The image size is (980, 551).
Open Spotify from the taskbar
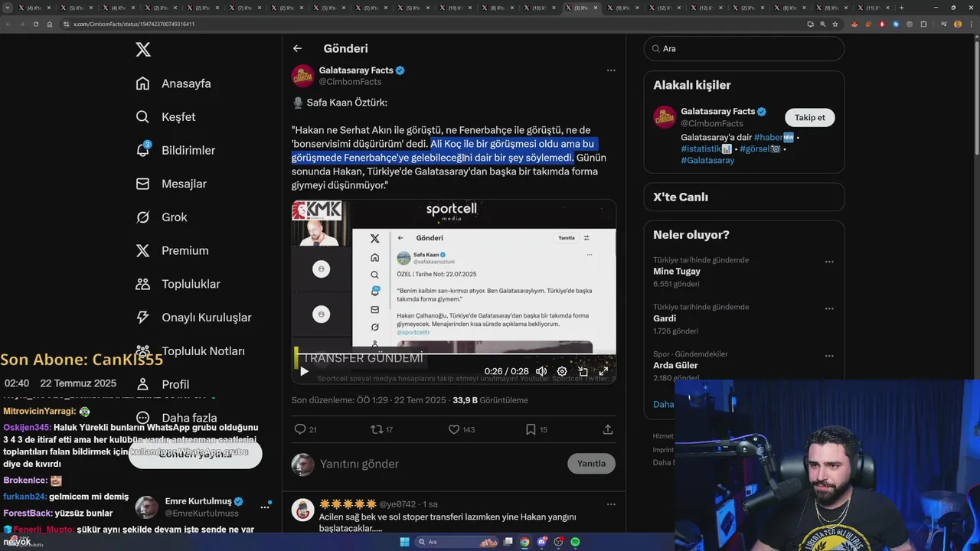(575, 542)
